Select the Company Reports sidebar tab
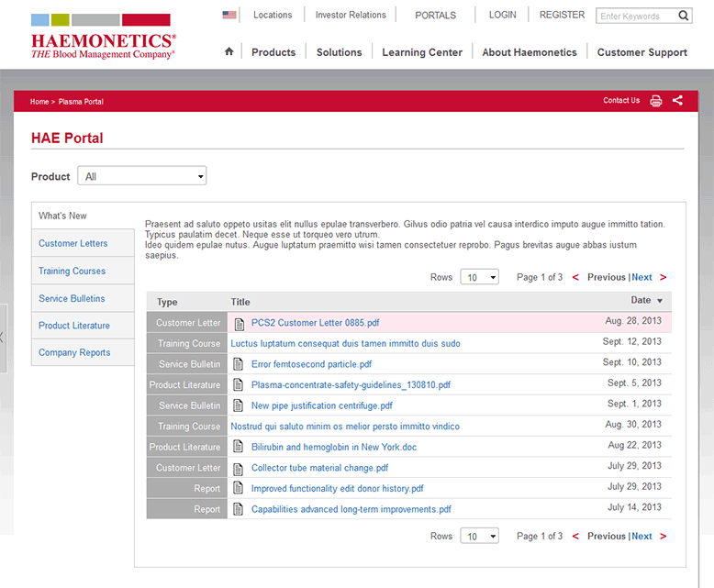714x588 pixels. 83,352
